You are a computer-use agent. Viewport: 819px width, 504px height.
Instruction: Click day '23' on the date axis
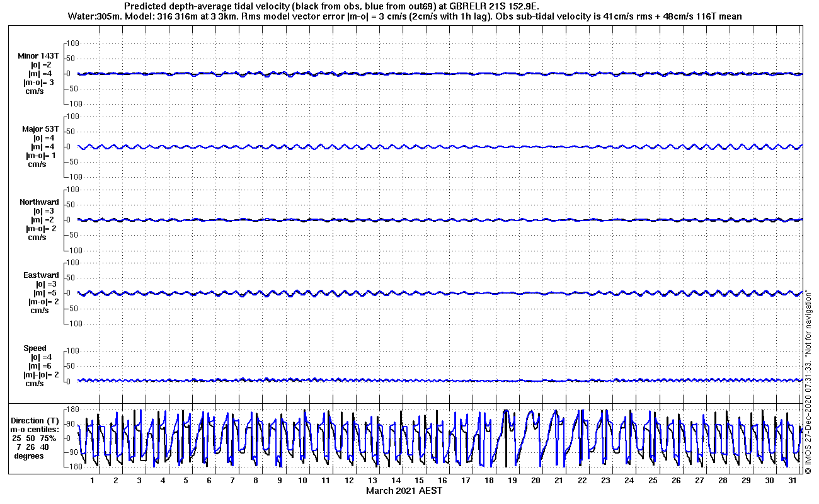tap(605, 481)
